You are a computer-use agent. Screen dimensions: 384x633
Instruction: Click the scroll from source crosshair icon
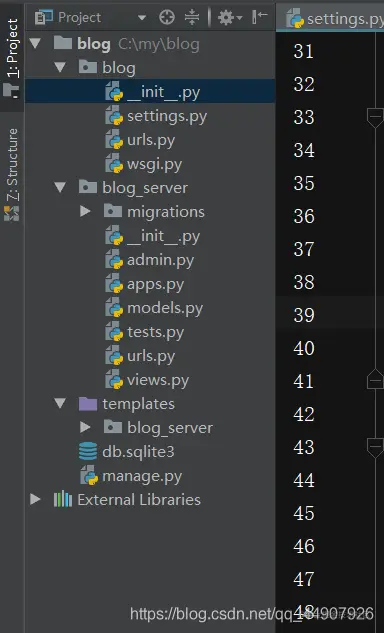(x=167, y=17)
